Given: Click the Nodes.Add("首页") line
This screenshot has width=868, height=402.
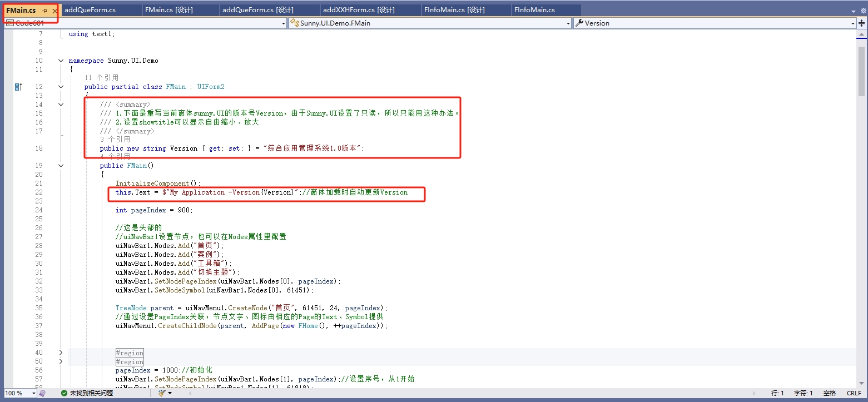Looking at the screenshot, I should pyautogui.click(x=170, y=246).
